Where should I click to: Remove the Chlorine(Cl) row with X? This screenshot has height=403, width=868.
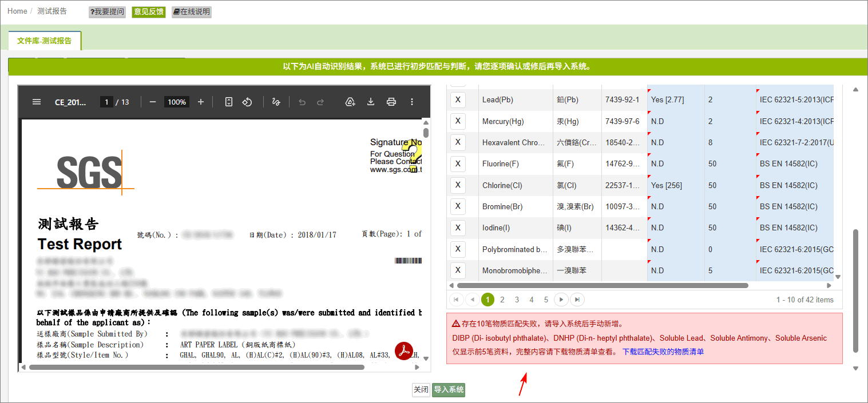coord(458,185)
